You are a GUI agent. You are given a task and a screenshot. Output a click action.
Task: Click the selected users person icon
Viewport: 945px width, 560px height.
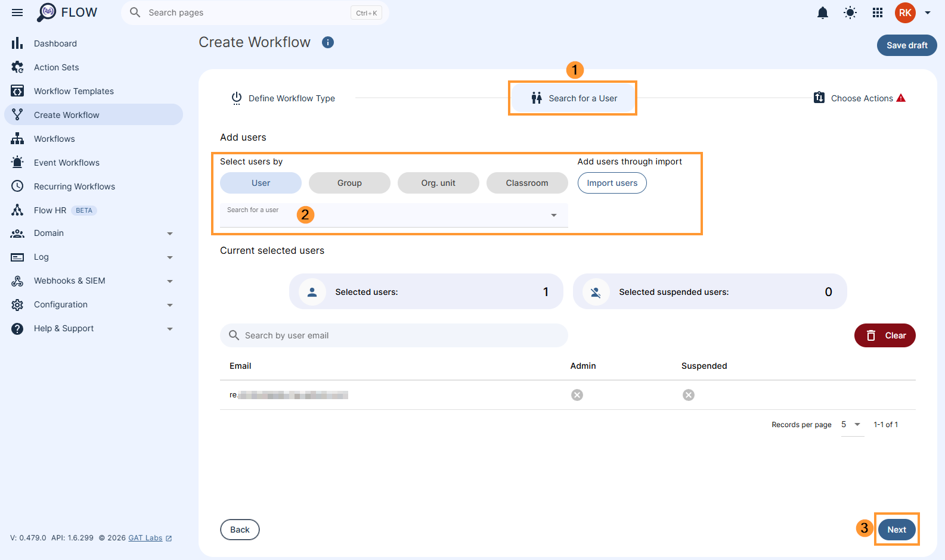coord(312,292)
